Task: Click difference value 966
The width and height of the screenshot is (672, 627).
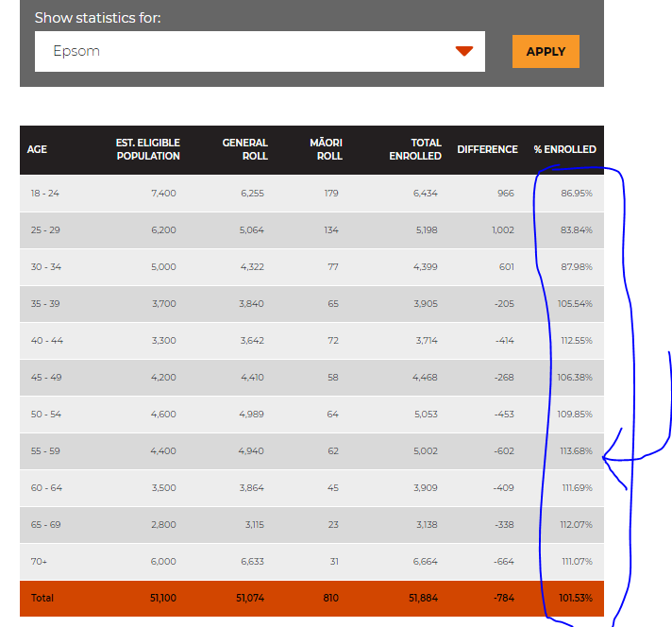Action: coord(506,194)
